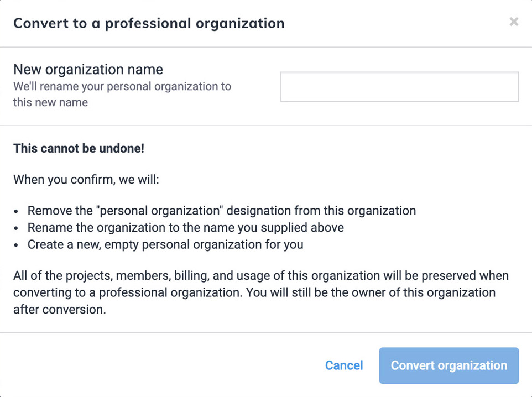Click the dialog title text

[x=149, y=23]
